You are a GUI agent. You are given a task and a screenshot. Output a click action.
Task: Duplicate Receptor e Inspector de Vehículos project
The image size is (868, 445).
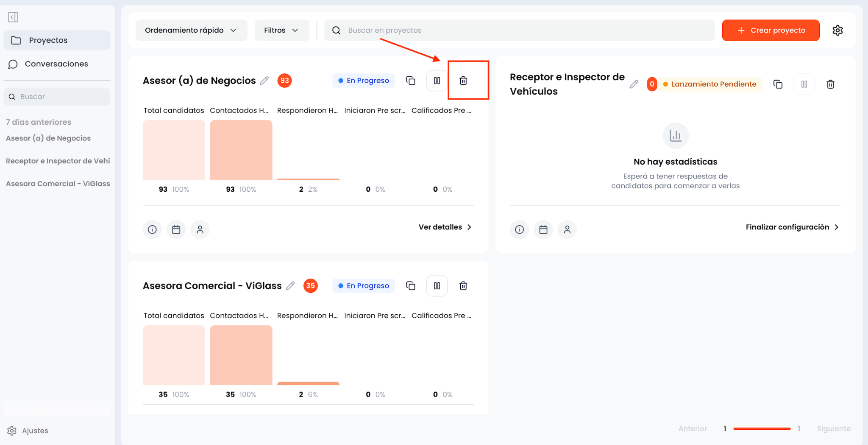coord(778,84)
